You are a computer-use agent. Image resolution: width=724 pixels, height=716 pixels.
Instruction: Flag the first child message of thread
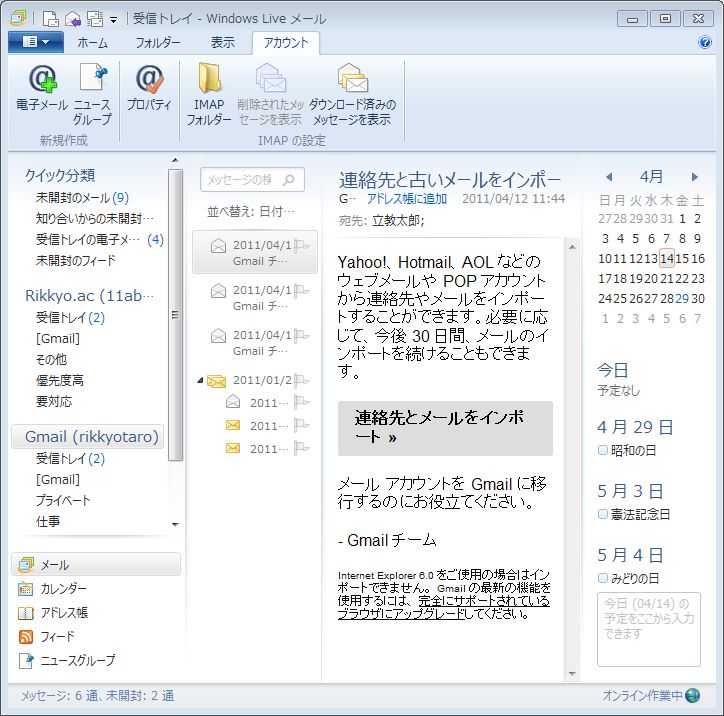coord(302,402)
